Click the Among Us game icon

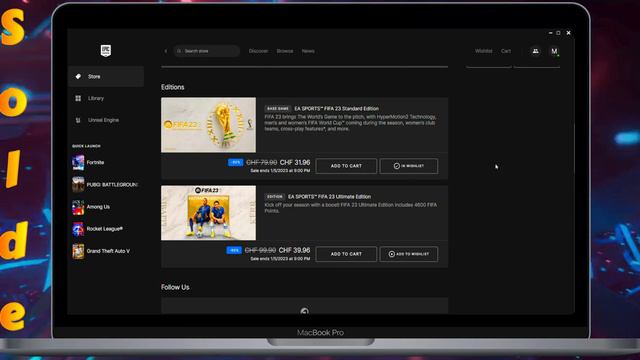(78, 207)
